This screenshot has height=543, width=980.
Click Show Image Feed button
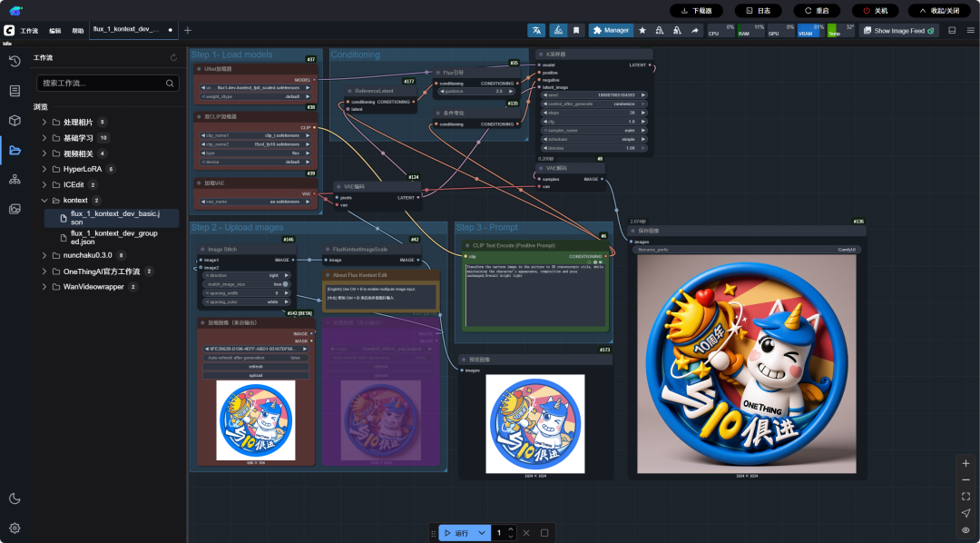898,30
